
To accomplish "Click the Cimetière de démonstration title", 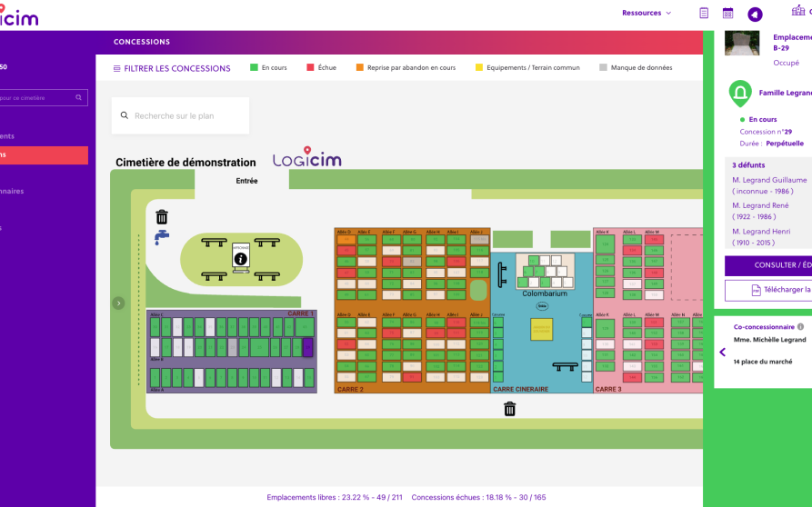I will pos(185,163).
